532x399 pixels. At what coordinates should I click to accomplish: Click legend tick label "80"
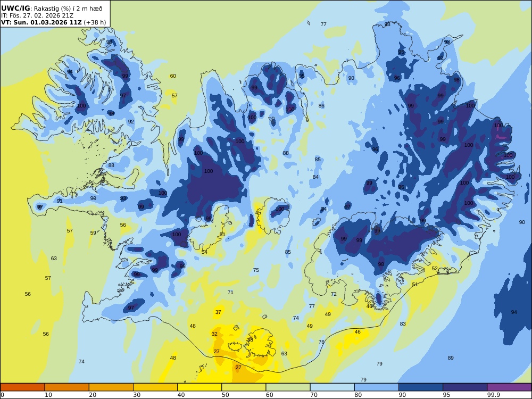pyautogui.click(x=358, y=395)
